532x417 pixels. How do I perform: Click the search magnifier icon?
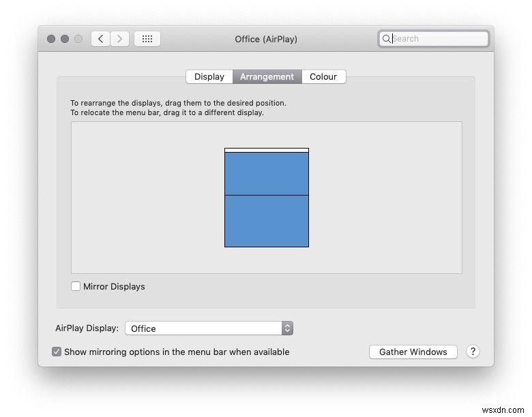click(386, 39)
